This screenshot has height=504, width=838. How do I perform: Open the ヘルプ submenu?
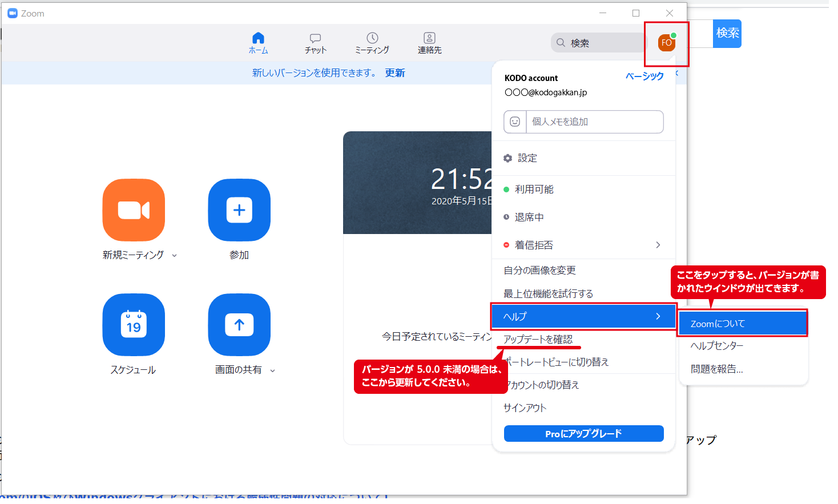click(x=583, y=316)
